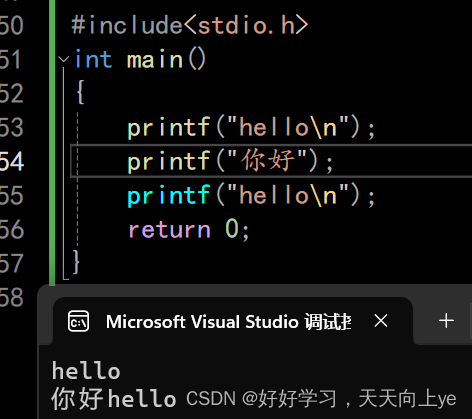
Task: Click the first hello console output line
Action: tap(86, 371)
